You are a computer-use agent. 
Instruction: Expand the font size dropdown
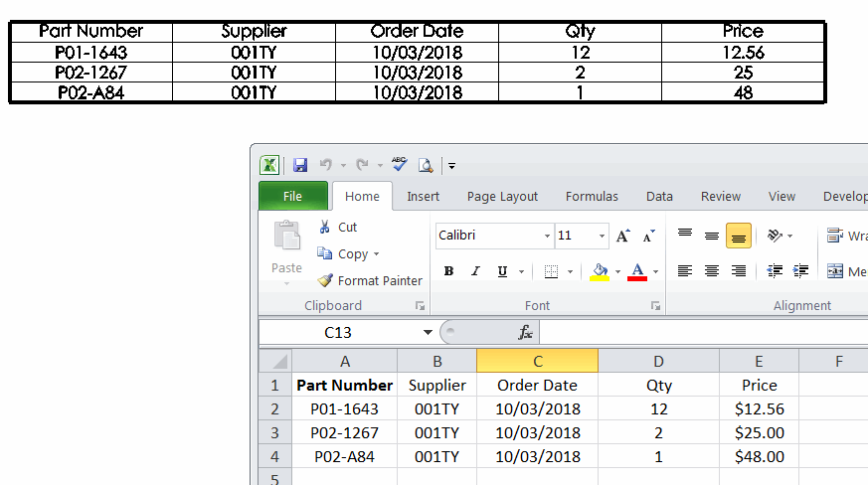point(602,236)
